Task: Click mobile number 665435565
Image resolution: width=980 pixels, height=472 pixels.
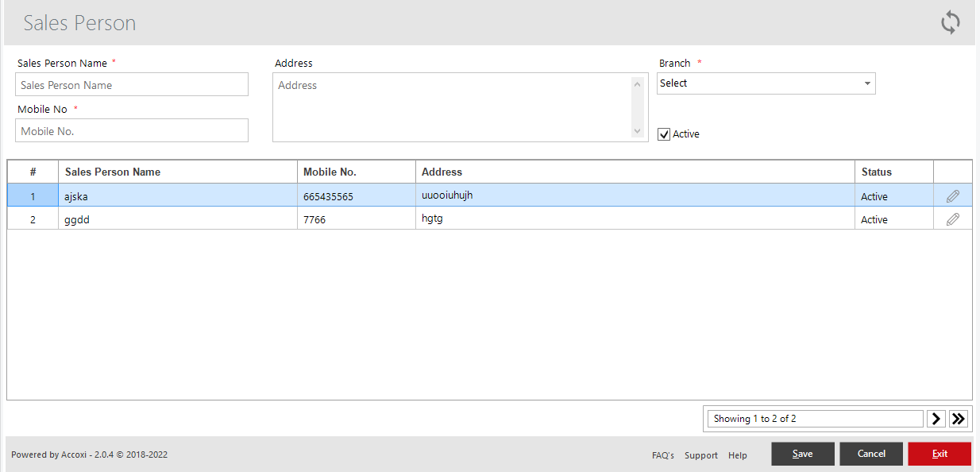Action: (x=357, y=195)
